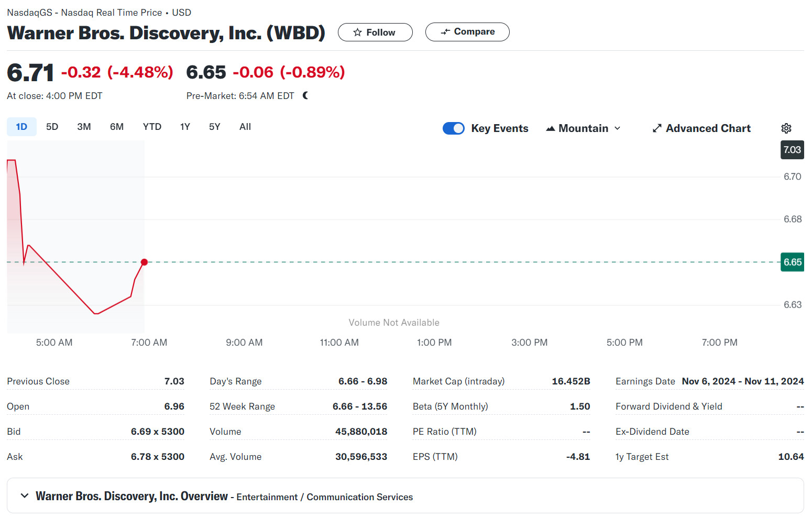
Task: Select the YTD chart range
Action: pyautogui.click(x=152, y=127)
